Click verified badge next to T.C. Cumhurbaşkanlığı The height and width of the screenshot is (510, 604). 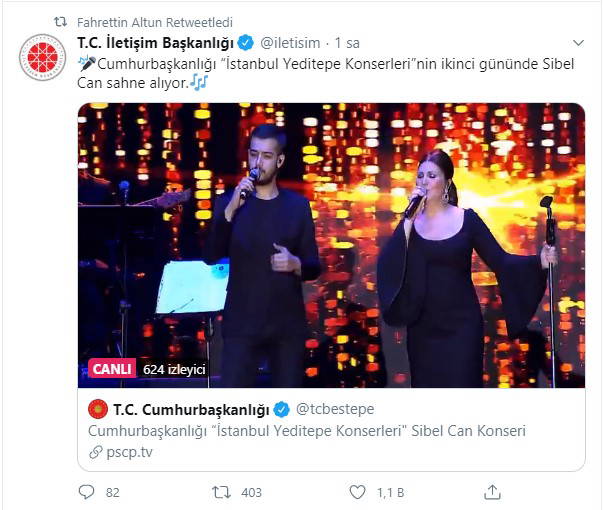click(283, 410)
